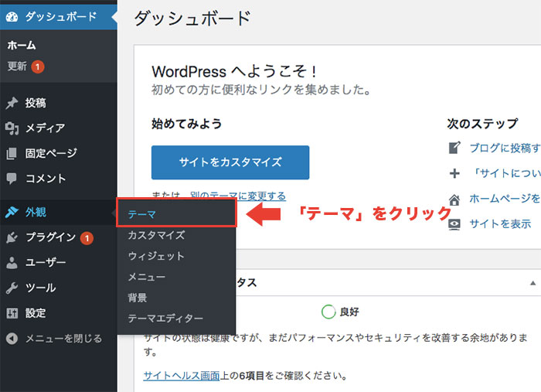The width and height of the screenshot is (541, 392).
Task: Click the 次のステップ heading
Action: 482,124
